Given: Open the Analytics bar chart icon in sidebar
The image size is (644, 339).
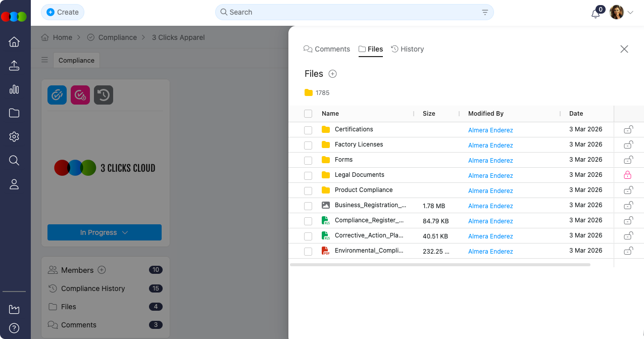Looking at the screenshot, I should 14,89.
